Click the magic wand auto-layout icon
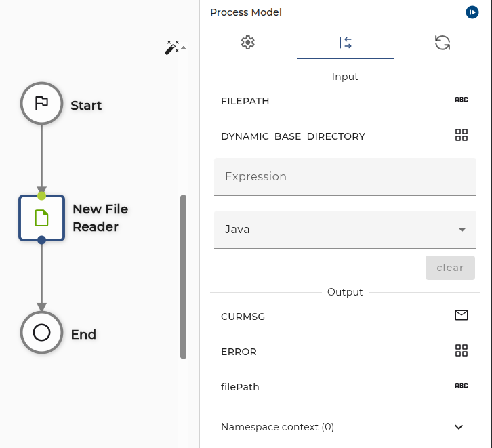Viewport: 492px width, 448px height. coord(172,47)
